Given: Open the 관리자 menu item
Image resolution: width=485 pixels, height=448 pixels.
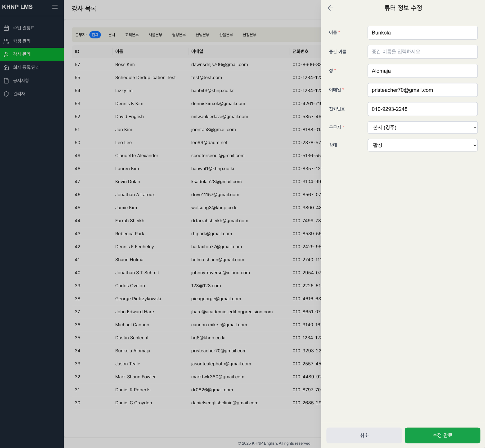Looking at the screenshot, I should 32,94.
